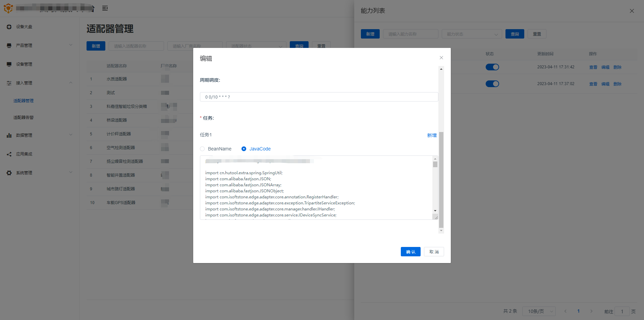The height and width of the screenshot is (320, 644).
Task: Click 车载GPS适配器 row name
Action: (121, 203)
